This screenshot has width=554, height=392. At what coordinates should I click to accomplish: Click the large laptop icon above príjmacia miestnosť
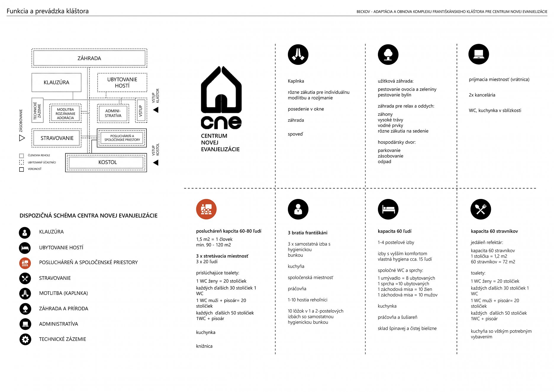(479, 54)
